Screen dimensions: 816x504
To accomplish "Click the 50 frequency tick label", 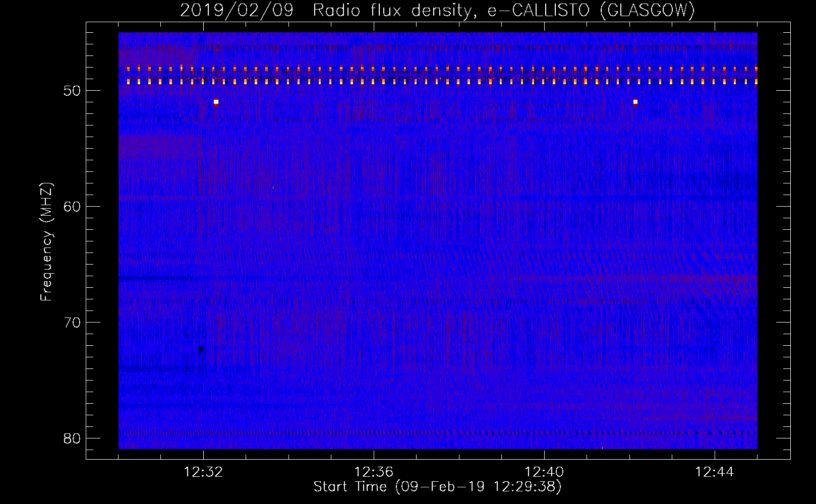I will [x=73, y=91].
